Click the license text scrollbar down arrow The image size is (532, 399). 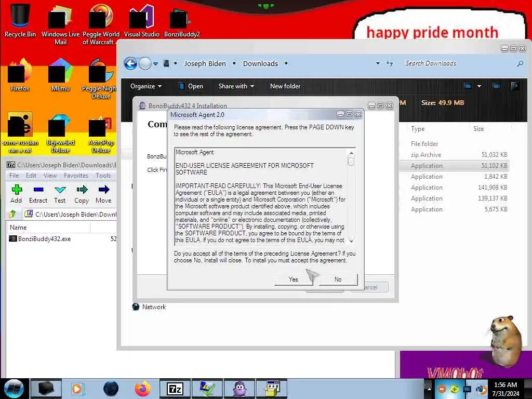point(351,241)
